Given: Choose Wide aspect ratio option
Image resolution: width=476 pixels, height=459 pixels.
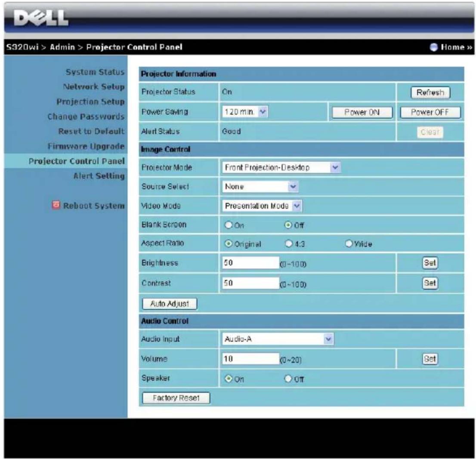Looking at the screenshot, I should click(349, 243).
